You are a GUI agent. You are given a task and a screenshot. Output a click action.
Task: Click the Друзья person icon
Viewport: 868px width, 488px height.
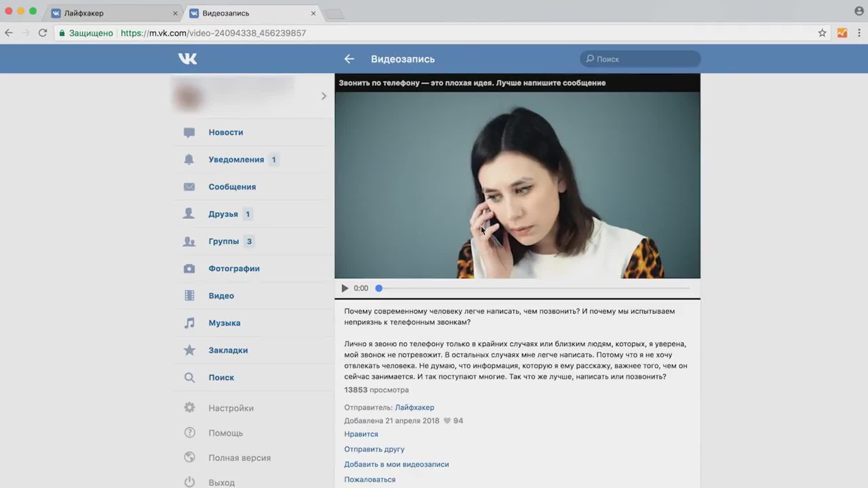(x=189, y=214)
